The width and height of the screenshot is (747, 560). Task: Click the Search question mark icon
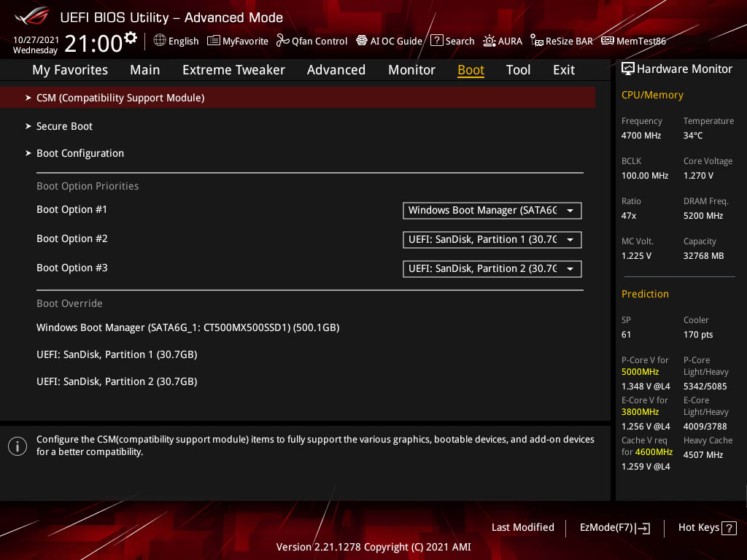pos(436,41)
